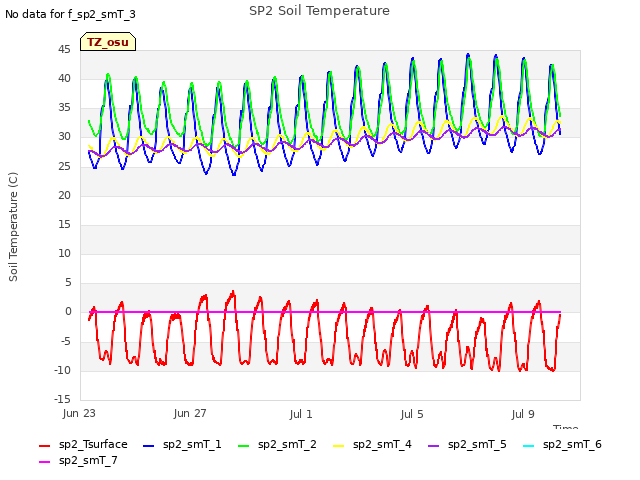Click the Jun 27 x-axis tick label

pyautogui.click(x=190, y=413)
